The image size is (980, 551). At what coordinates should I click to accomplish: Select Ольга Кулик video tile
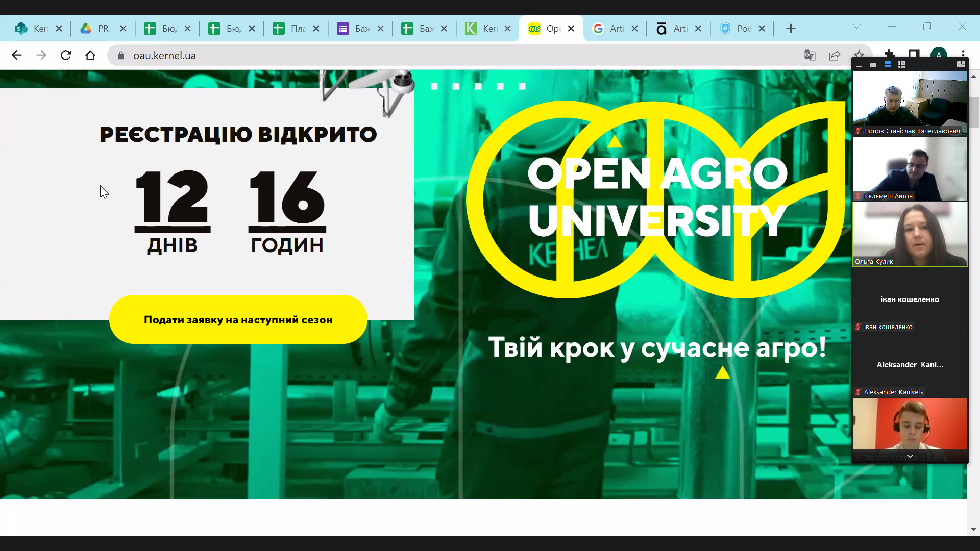[x=910, y=234]
